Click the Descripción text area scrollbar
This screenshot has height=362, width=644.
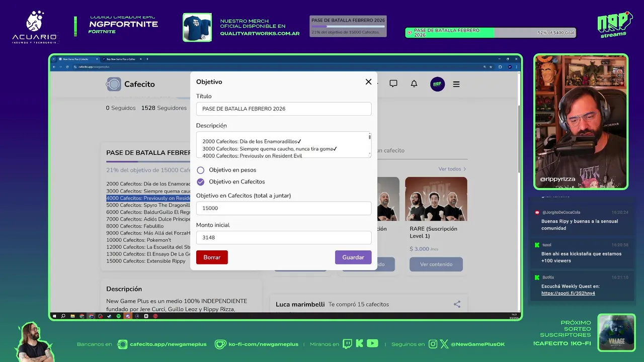coord(370,137)
